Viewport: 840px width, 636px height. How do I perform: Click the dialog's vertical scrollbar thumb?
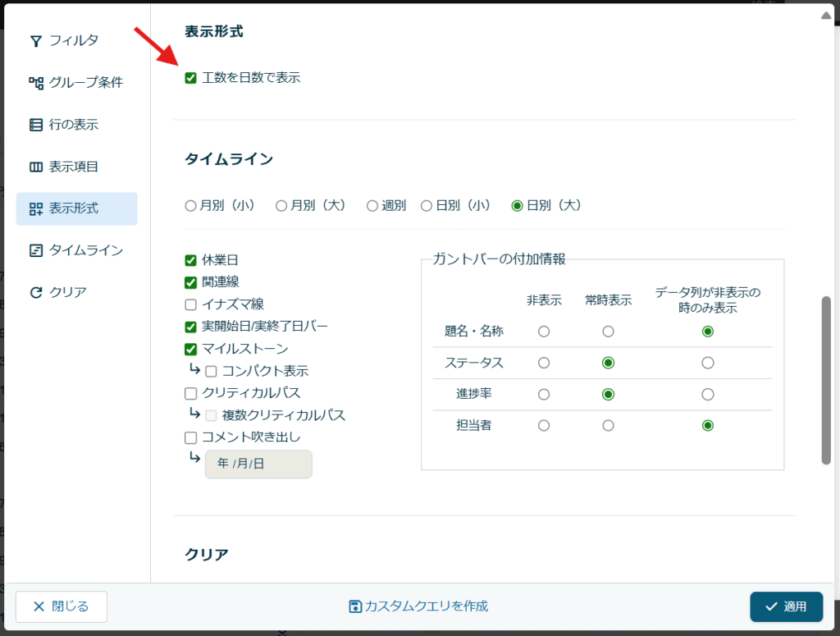826,381
